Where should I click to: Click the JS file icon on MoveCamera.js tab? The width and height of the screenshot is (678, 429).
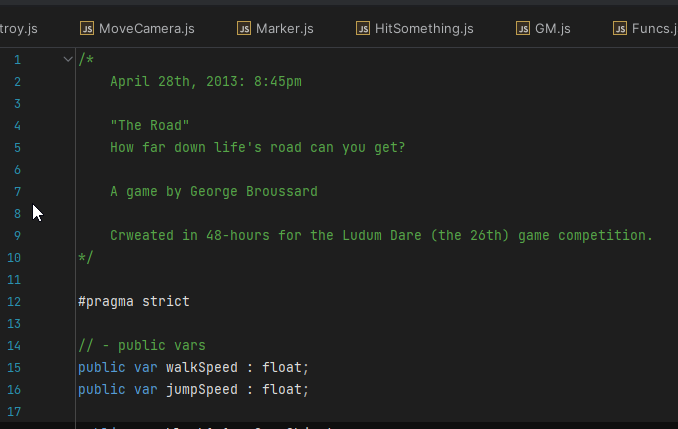pyautogui.click(x=87, y=29)
